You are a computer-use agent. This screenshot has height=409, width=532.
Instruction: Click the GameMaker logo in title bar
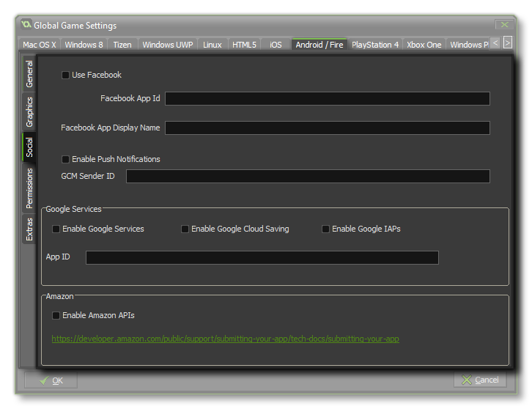point(26,26)
